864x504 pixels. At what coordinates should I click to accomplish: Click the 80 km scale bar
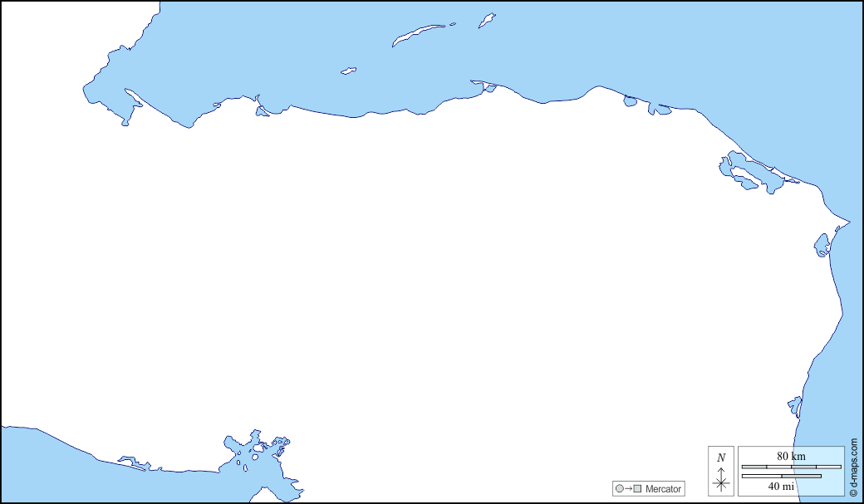click(x=792, y=467)
